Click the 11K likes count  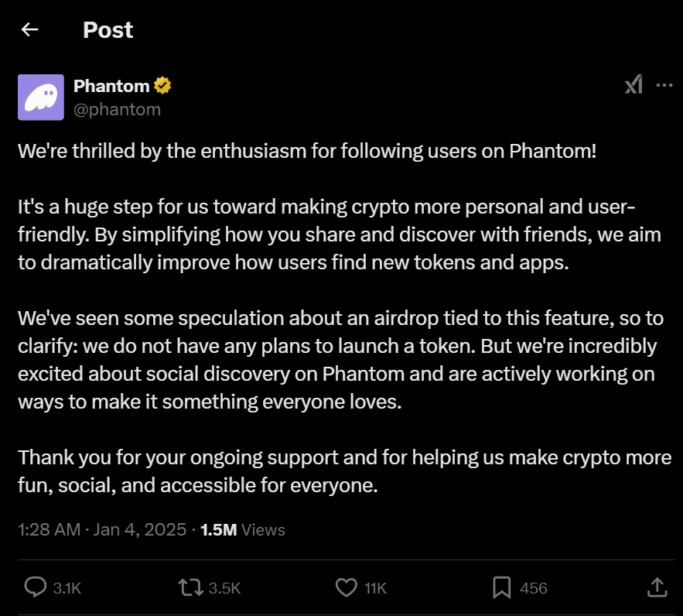click(x=375, y=588)
